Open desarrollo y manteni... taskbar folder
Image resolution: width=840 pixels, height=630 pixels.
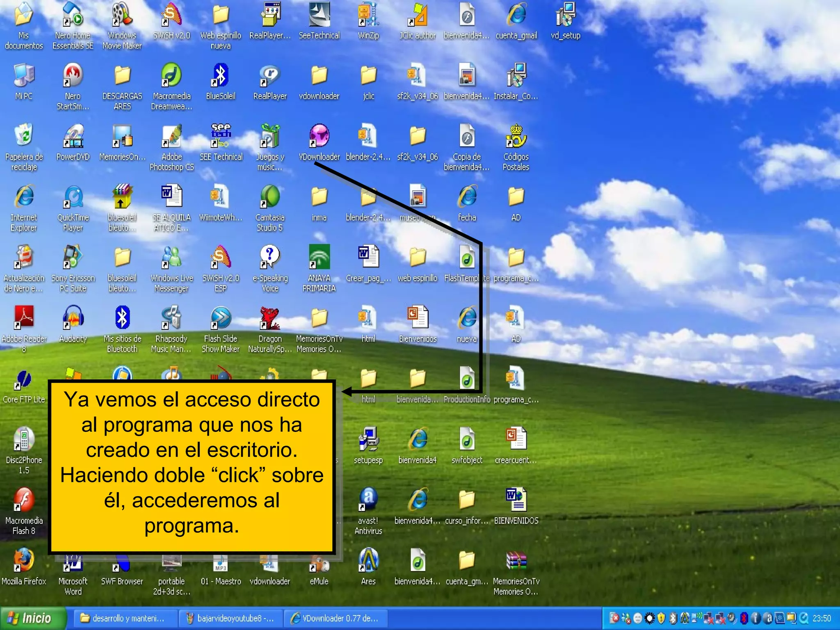point(123,618)
